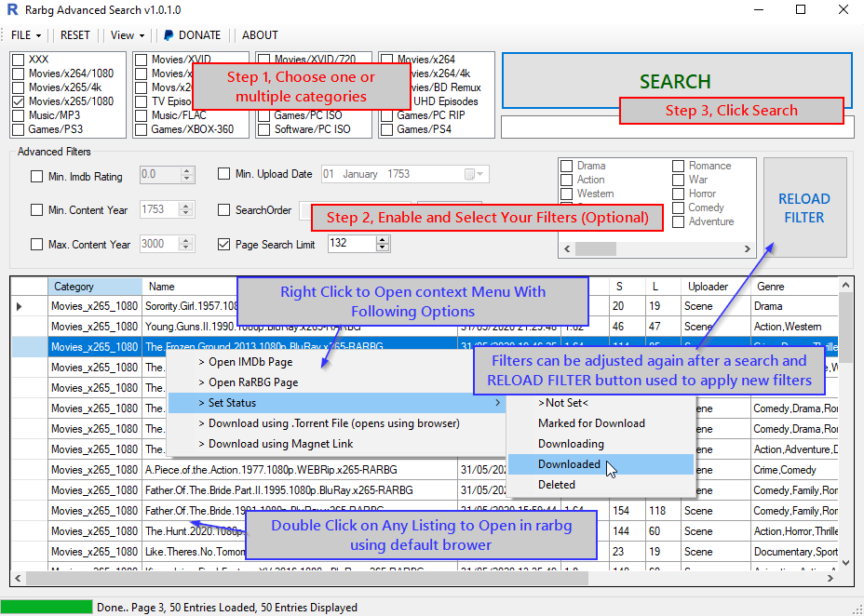The image size is (864, 616).
Task: Click the Like.Theres.No.Tomorrow listing
Action: [425, 552]
